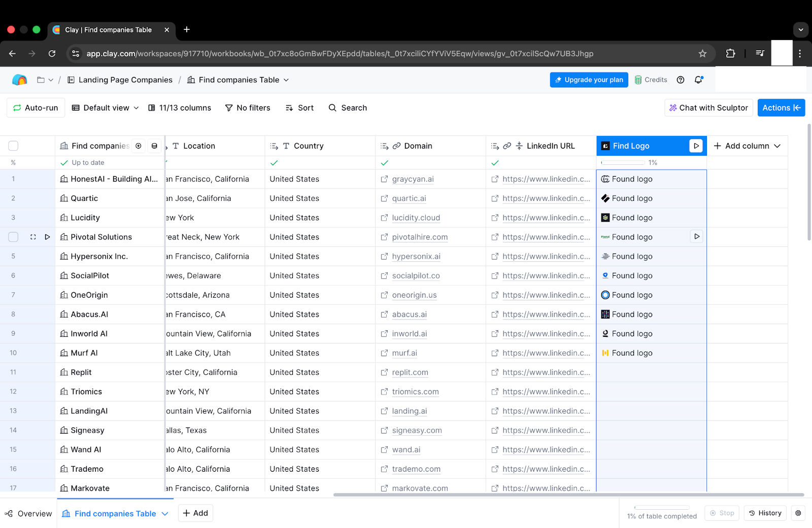This screenshot has width=812, height=528.
Task: Click the Replit company cell
Action: (x=110, y=372)
